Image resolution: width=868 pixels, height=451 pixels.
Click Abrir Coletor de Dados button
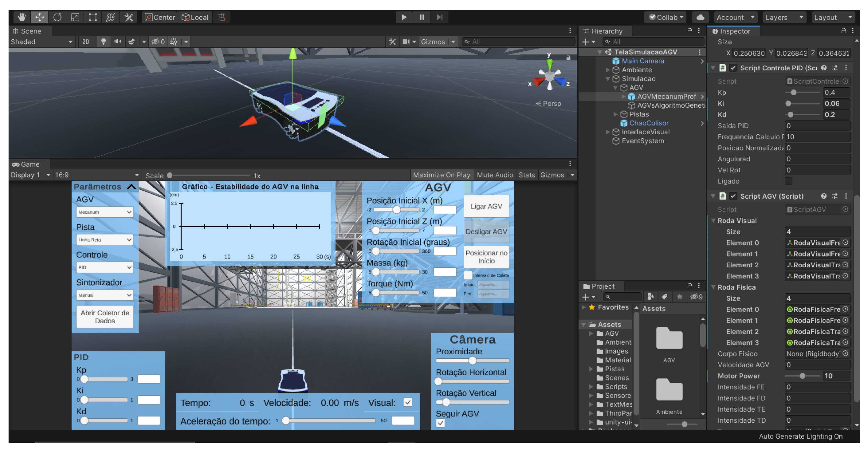105,317
